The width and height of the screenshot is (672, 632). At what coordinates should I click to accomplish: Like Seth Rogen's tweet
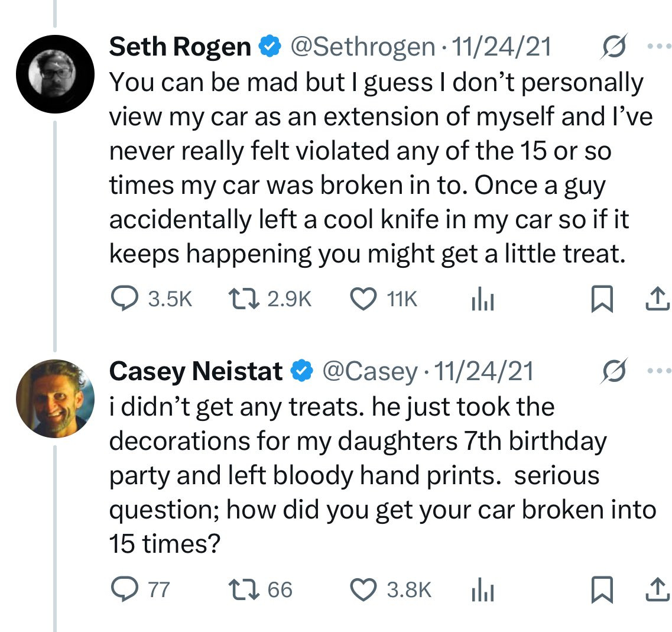[363, 300]
